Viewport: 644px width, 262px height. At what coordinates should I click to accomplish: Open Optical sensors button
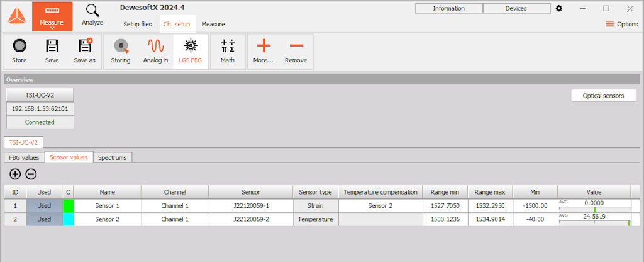(x=603, y=96)
